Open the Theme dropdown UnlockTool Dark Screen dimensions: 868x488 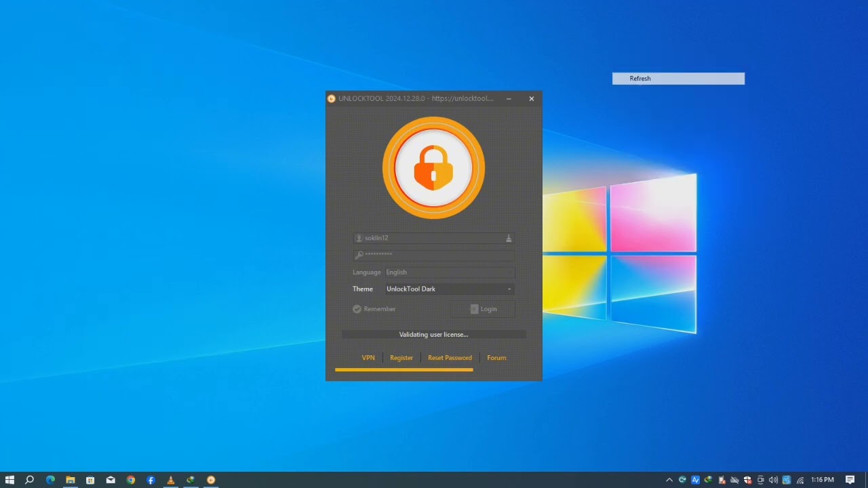pyautogui.click(x=449, y=289)
